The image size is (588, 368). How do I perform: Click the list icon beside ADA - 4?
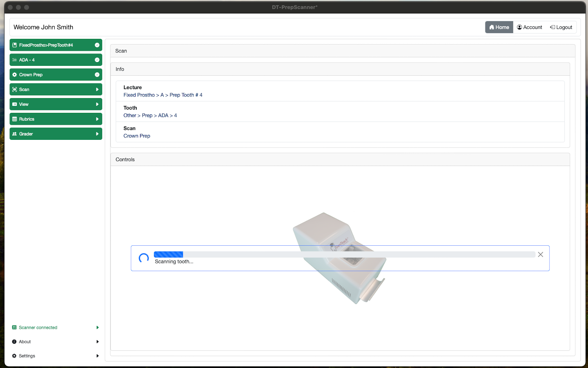pos(15,60)
